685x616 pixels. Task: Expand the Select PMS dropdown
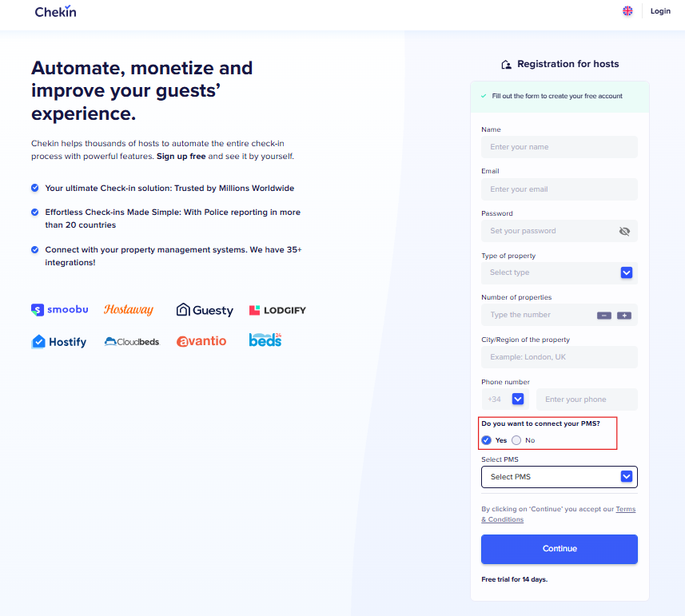627,477
